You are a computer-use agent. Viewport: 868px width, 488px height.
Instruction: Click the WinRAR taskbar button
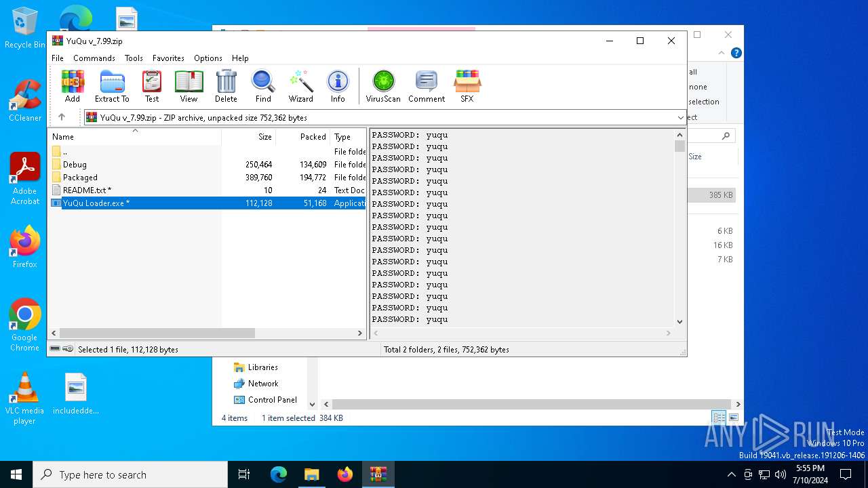[x=378, y=474]
